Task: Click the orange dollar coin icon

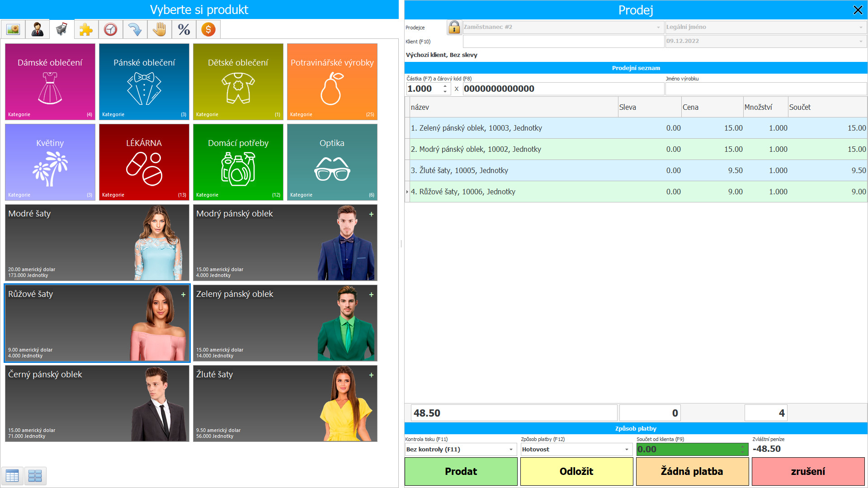Action: (208, 29)
